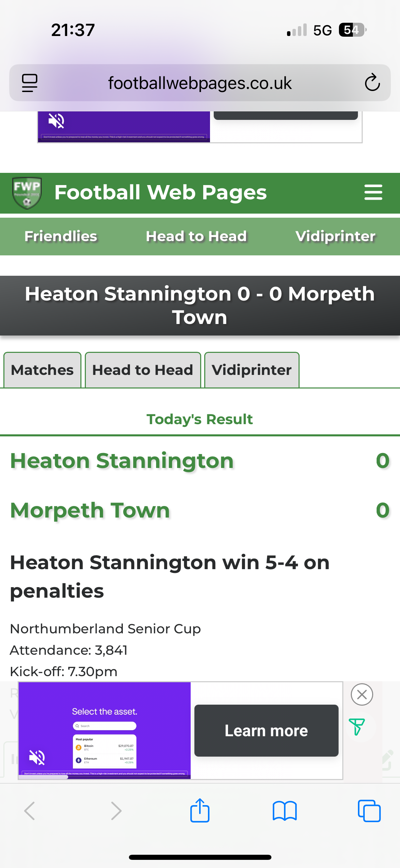Unmute the top banner ad video

click(56, 121)
